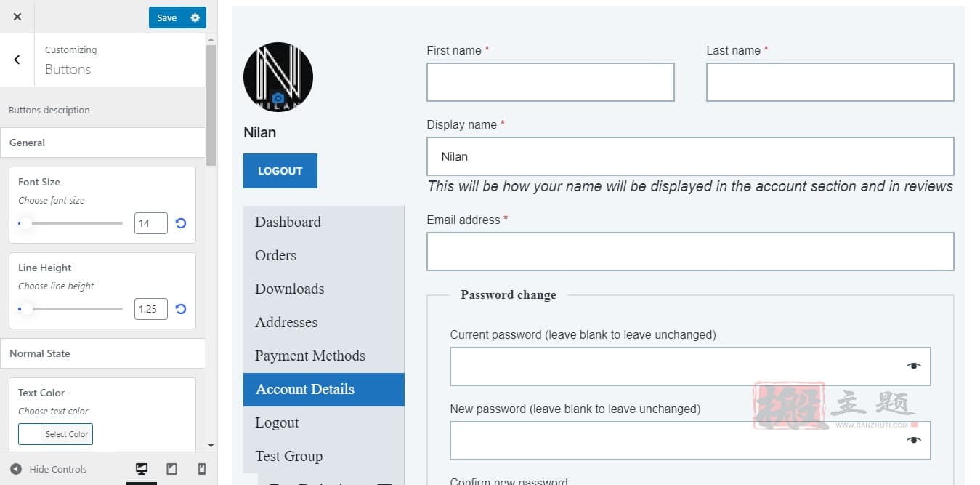The width and height of the screenshot is (980, 485).
Task: Adjust the Line Height slider
Action: 70,309
